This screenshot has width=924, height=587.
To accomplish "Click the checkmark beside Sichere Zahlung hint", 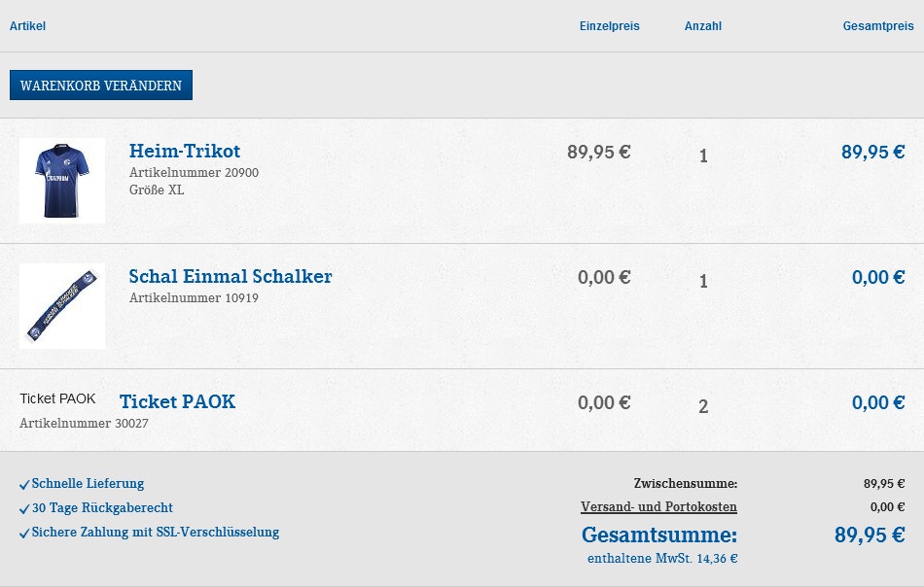I will [24, 532].
